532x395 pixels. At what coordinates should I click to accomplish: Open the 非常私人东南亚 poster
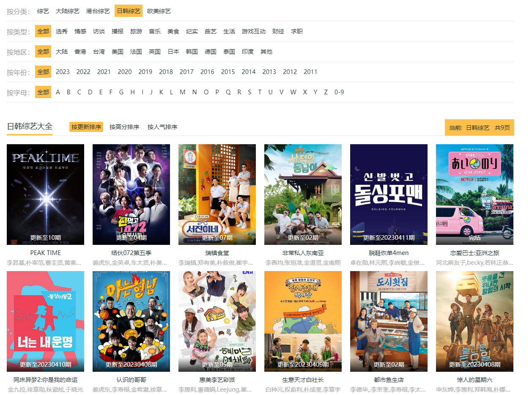point(303,195)
